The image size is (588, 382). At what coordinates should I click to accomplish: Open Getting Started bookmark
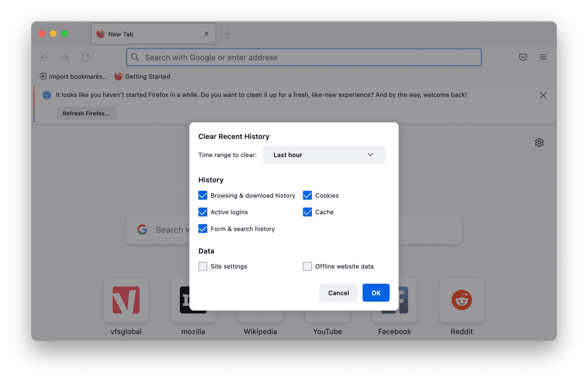point(142,76)
